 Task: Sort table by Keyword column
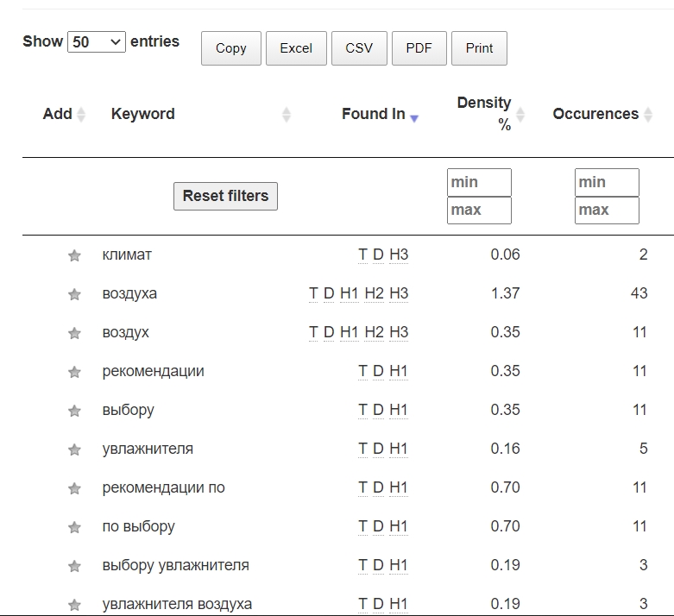143,114
